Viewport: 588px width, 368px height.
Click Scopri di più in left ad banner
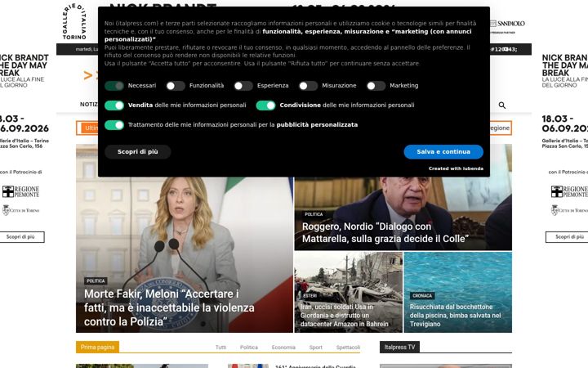(20, 237)
